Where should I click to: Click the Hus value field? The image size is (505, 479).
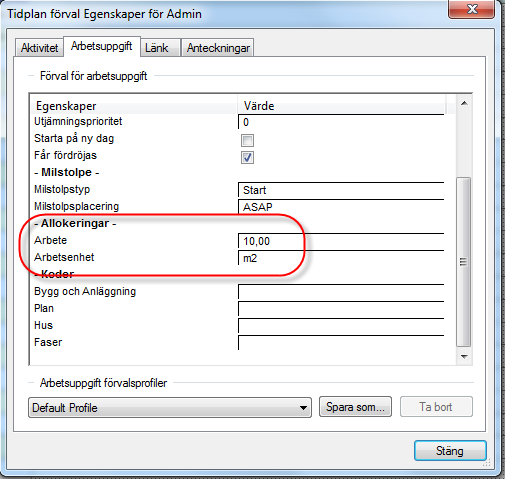tap(341, 326)
